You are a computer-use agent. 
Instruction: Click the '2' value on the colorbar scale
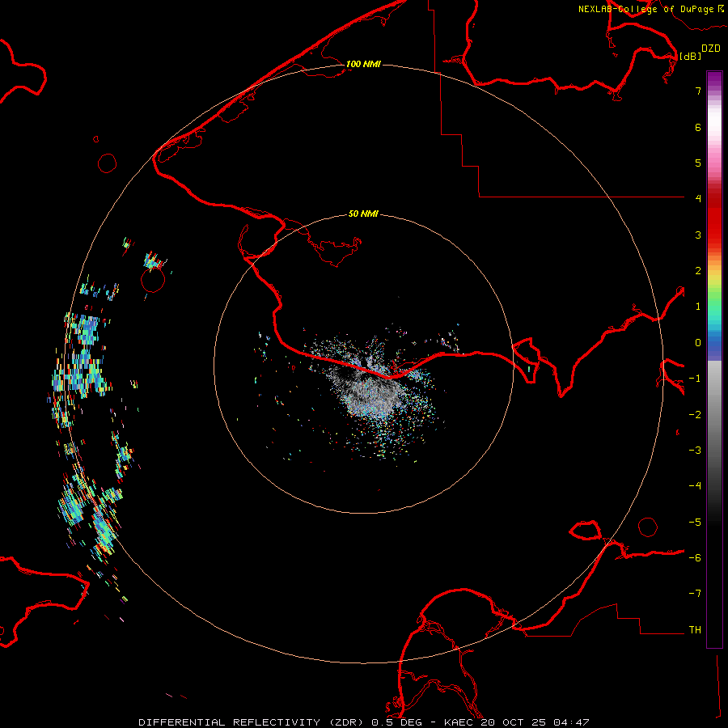click(x=698, y=271)
